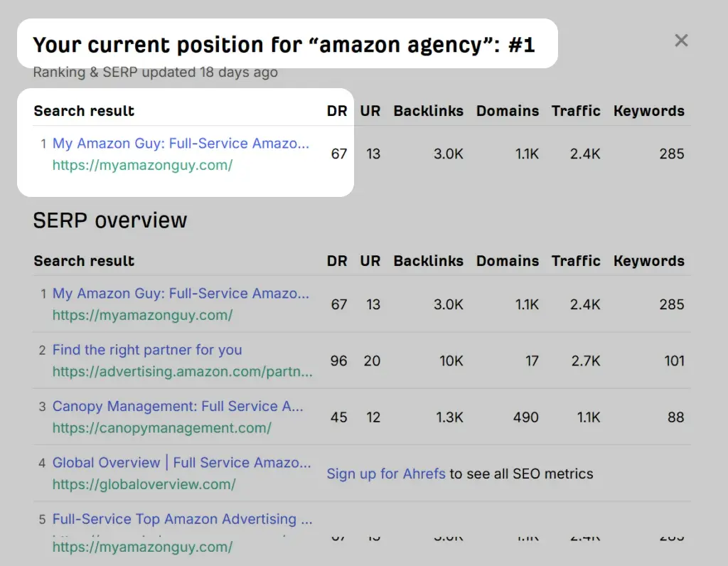This screenshot has width=728, height=566.
Task: Click the Domains header in the top table
Action: click(x=508, y=111)
